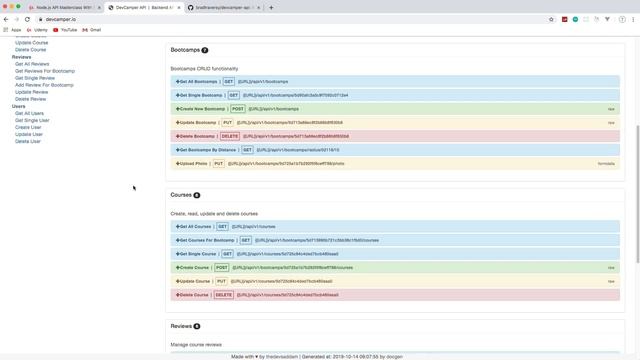Click the page vertical scrollbar thumb
Viewport: 640px width, 360px height.
tap(638, 194)
